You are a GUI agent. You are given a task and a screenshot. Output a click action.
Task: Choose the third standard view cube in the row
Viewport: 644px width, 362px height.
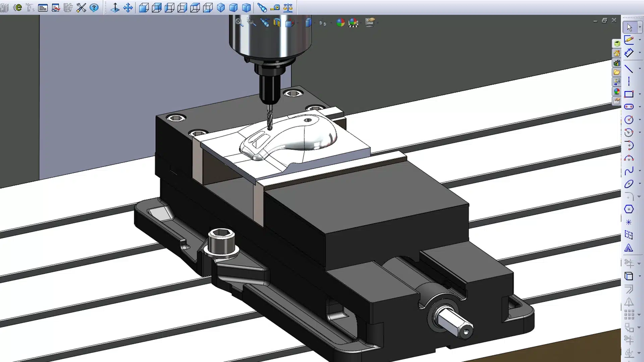click(169, 7)
